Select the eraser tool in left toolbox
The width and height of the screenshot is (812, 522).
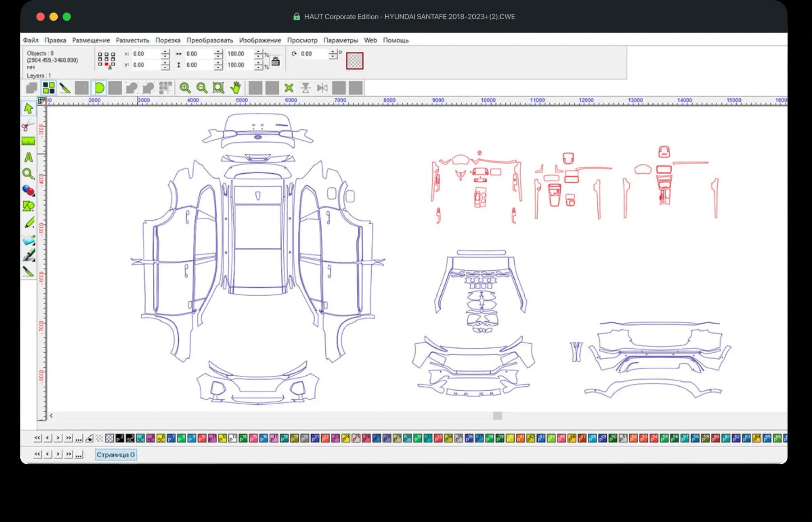point(28,239)
